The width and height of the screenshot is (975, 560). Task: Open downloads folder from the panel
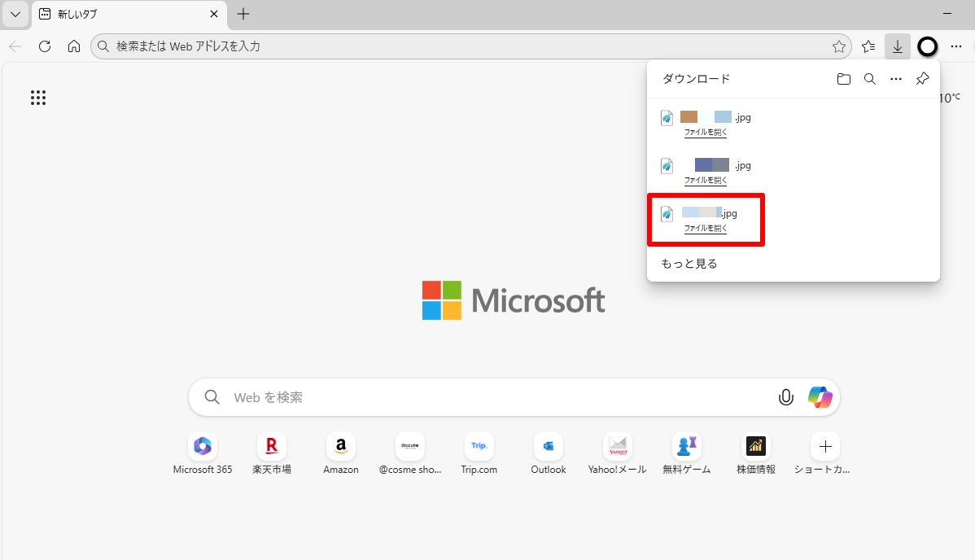[844, 79]
